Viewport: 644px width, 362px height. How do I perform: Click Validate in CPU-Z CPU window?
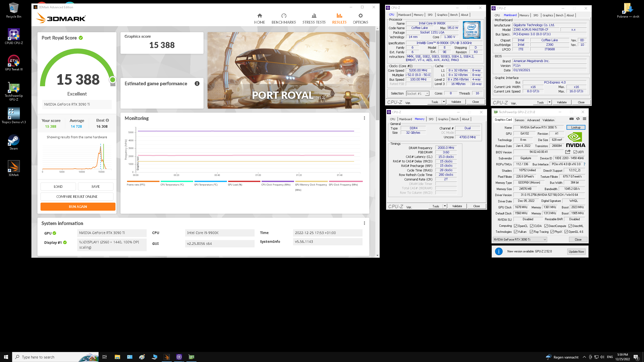point(456,102)
